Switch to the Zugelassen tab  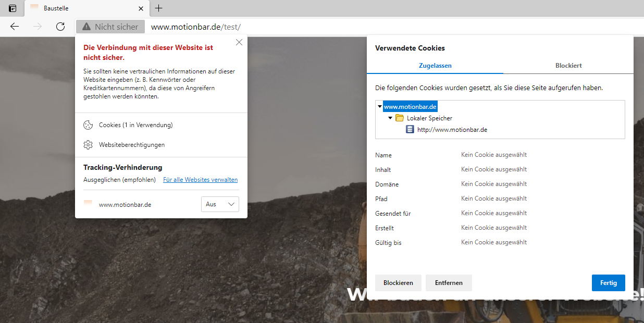pos(435,66)
